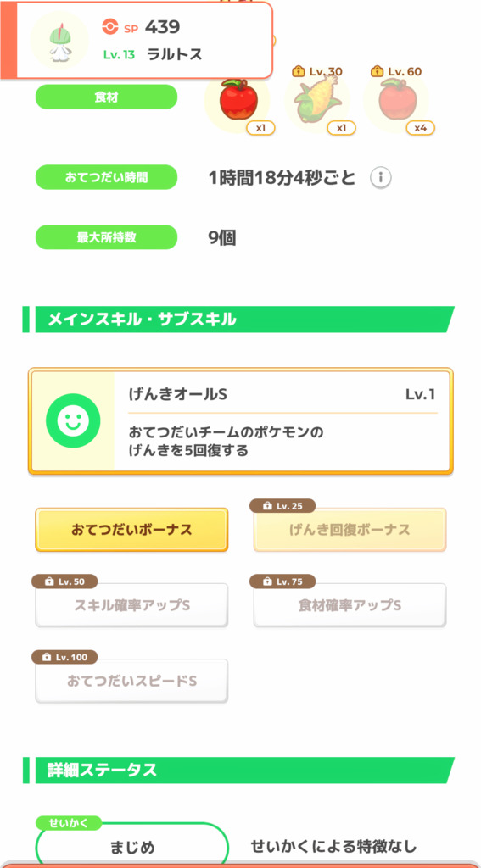
Task: Tap the Ralts portrait icon
Action: click(x=59, y=40)
